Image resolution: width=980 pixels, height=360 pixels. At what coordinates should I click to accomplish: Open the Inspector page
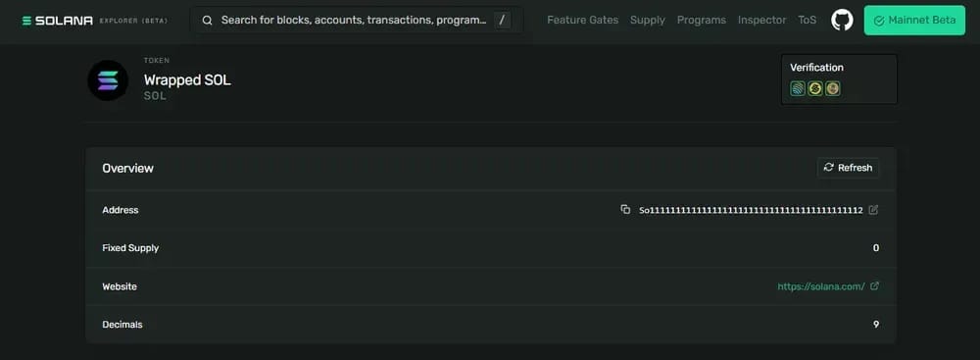tap(761, 20)
